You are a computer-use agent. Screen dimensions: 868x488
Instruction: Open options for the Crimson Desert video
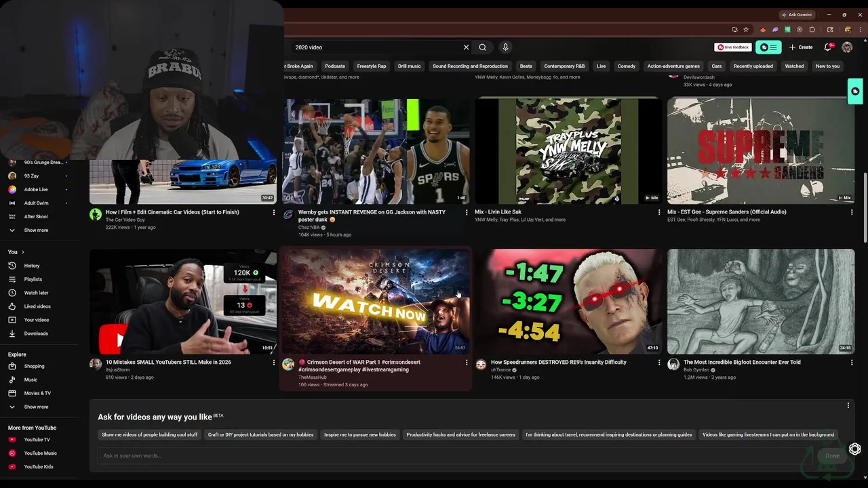tap(467, 363)
